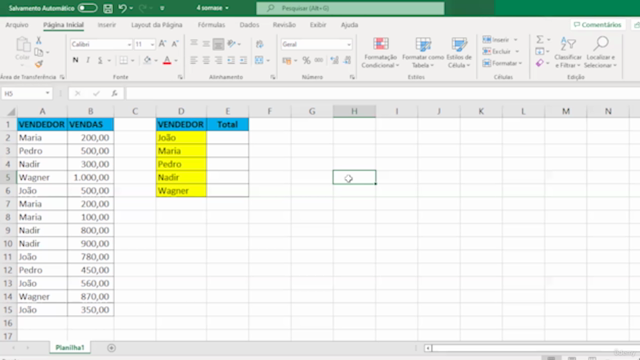Click the Inserir cells button
Screen dimensions: 640x360
[x=500, y=40]
